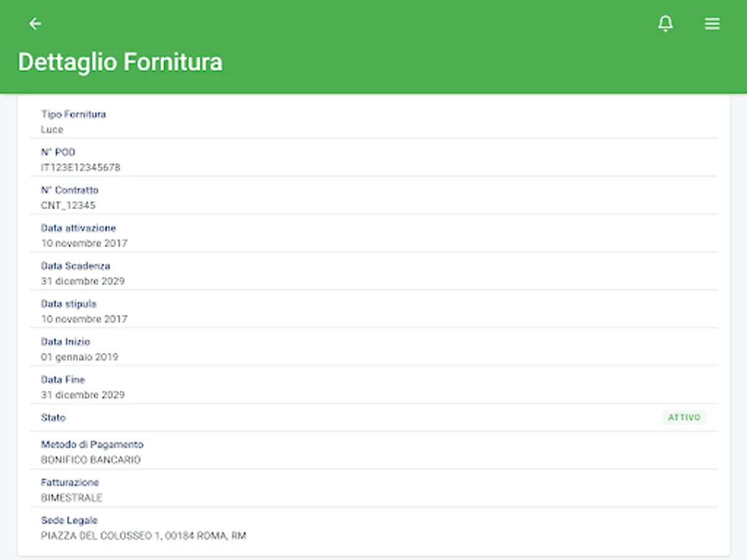
Task: Tap the Tipo Fornitura Luce row
Action: [374, 122]
